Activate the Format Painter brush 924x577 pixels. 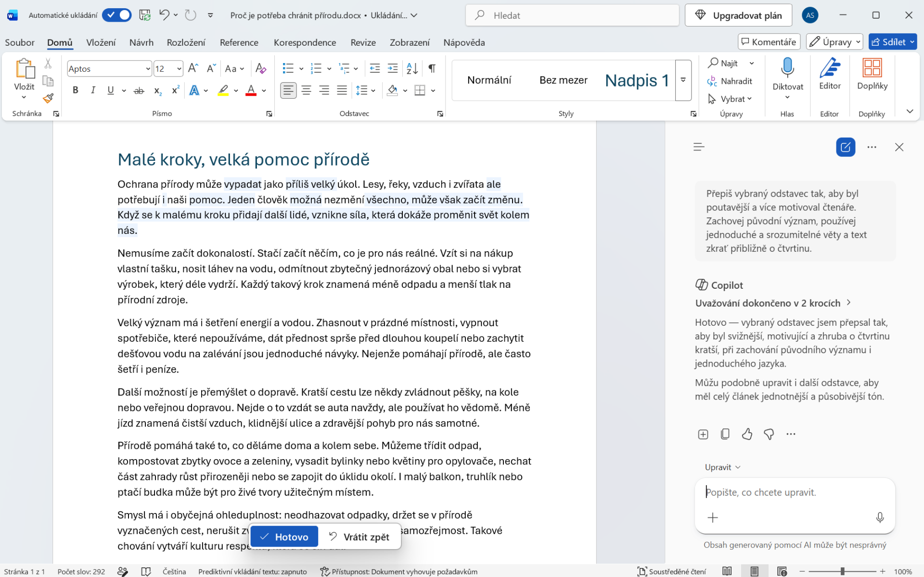coord(48,99)
